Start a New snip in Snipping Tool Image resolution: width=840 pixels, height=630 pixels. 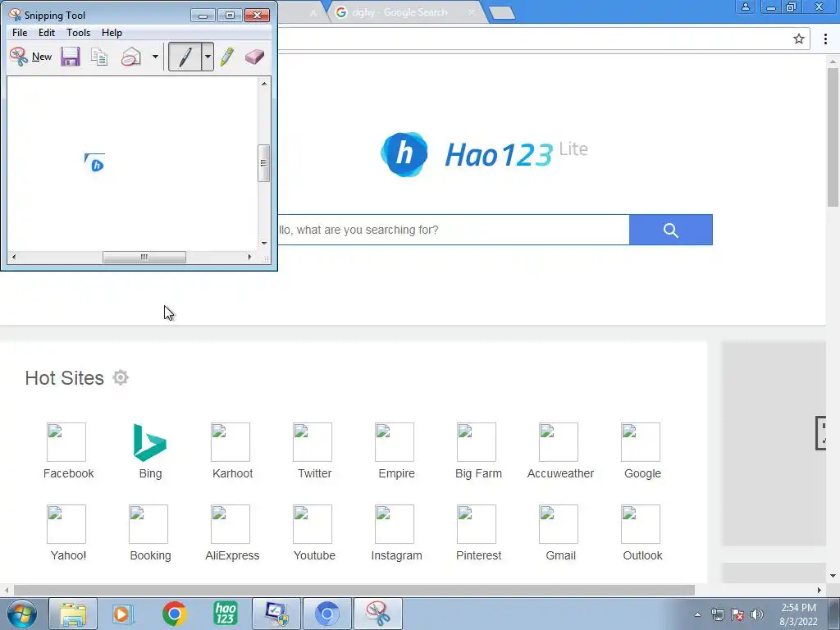[30, 57]
